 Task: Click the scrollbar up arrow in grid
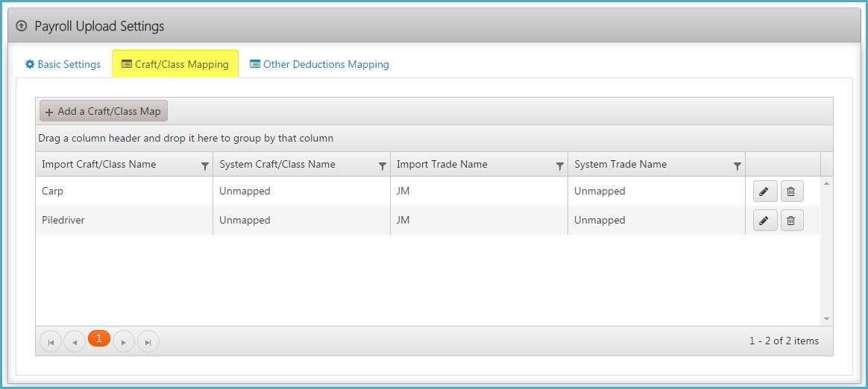click(x=826, y=183)
